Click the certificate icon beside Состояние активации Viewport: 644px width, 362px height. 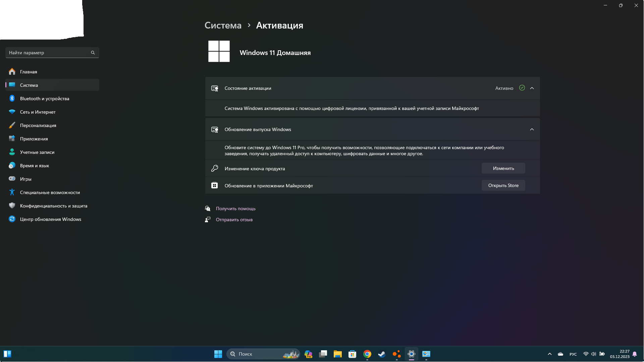point(215,88)
